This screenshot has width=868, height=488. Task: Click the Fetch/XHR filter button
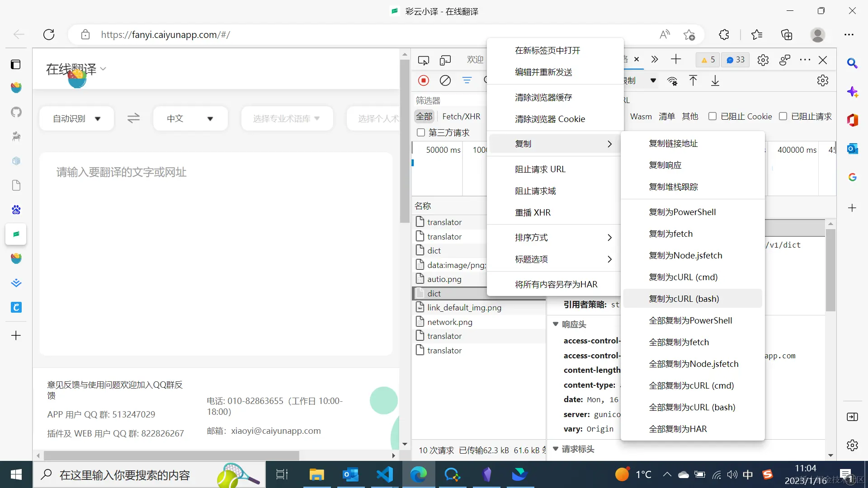click(461, 116)
